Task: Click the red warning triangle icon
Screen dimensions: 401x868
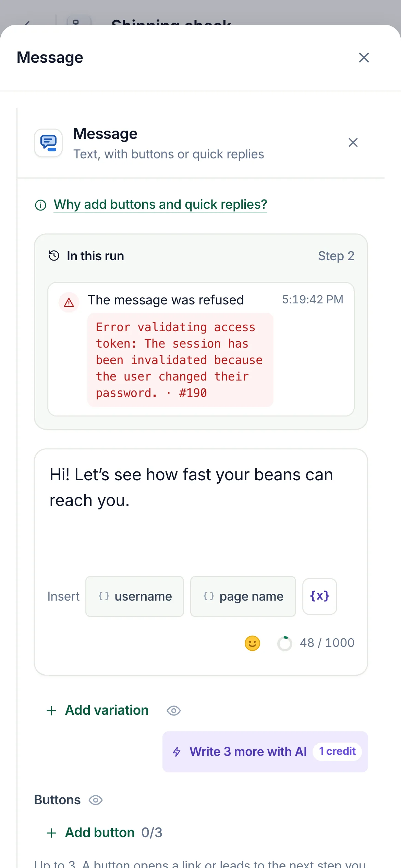Action: tap(69, 302)
